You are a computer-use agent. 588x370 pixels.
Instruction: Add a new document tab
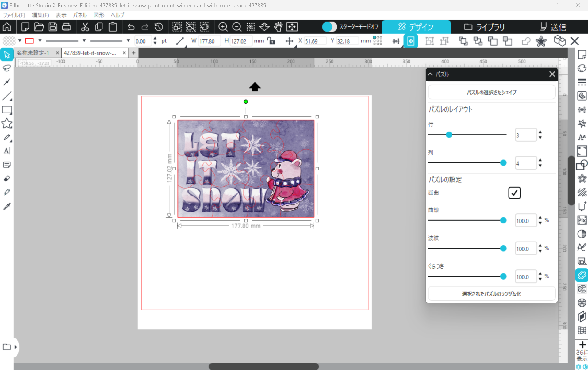[x=133, y=53]
